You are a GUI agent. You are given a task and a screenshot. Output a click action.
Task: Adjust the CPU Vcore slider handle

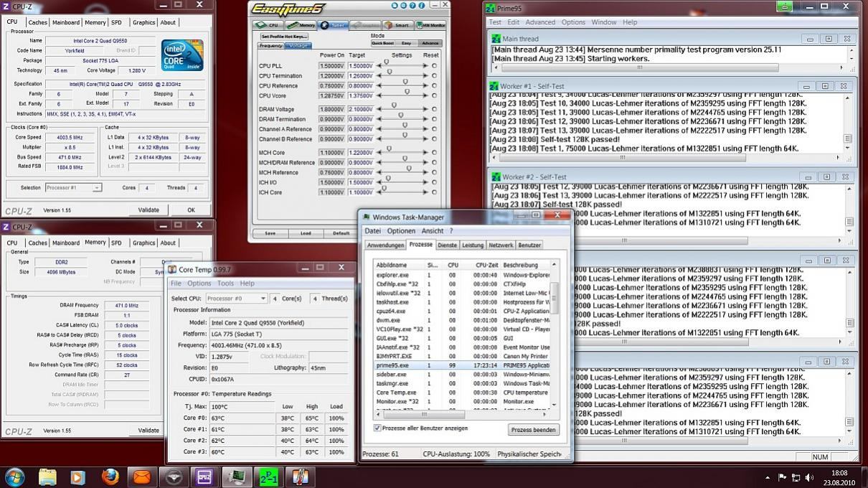coord(405,93)
